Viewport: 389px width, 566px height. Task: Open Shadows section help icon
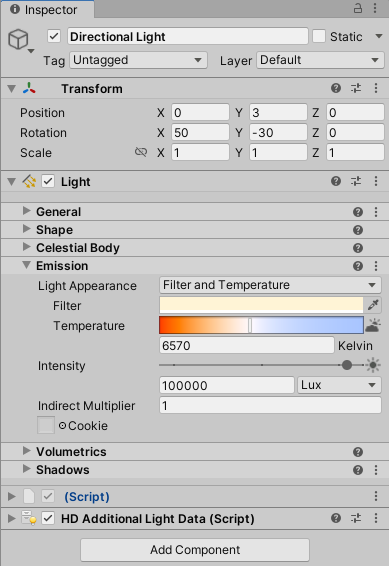(x=358, y=470)
